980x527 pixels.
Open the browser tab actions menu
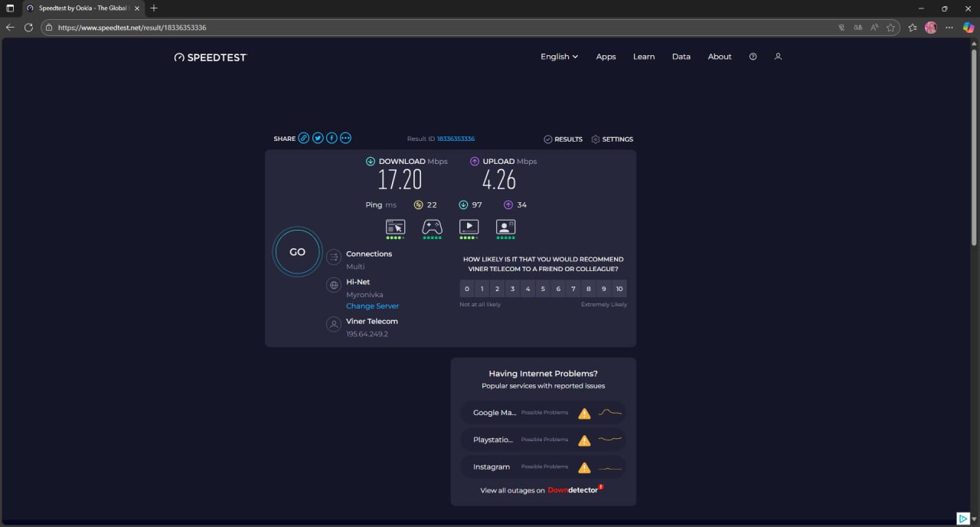click(10, 8)
